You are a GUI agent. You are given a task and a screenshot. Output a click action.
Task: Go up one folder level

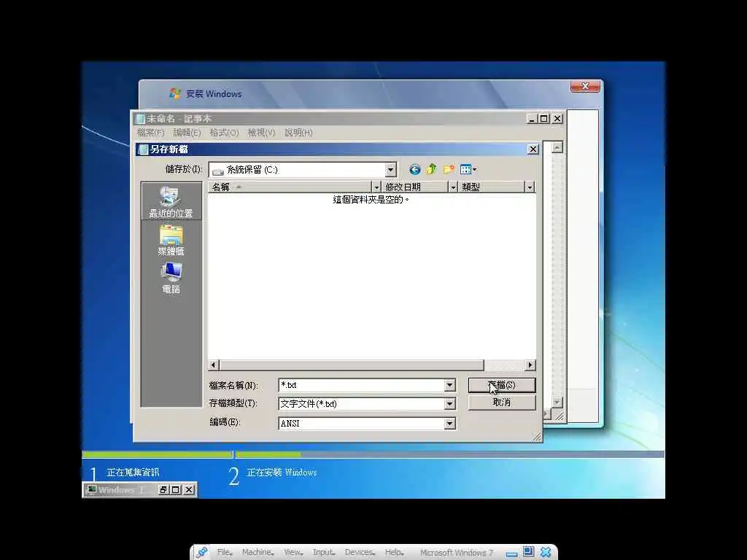[x=432, y=169]
